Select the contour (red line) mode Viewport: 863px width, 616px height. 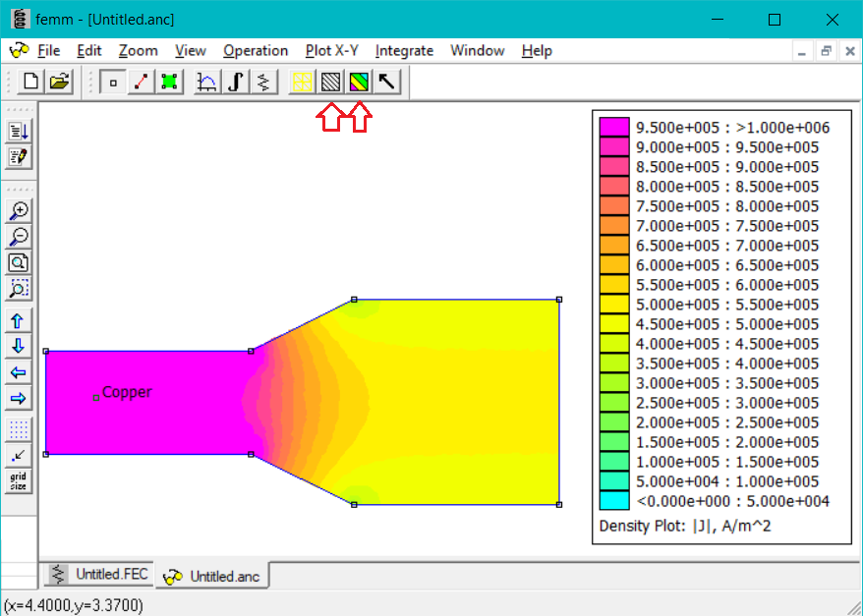click(x=142, y=83)
